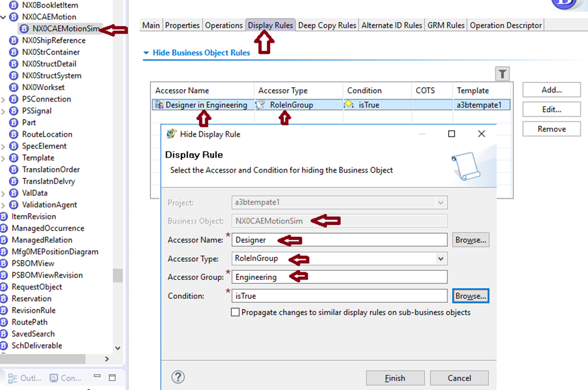This screenshot has width=588, height=390.
Task: Click the tree panel vertical scrollbar thumb
Action: pos(118,275)
